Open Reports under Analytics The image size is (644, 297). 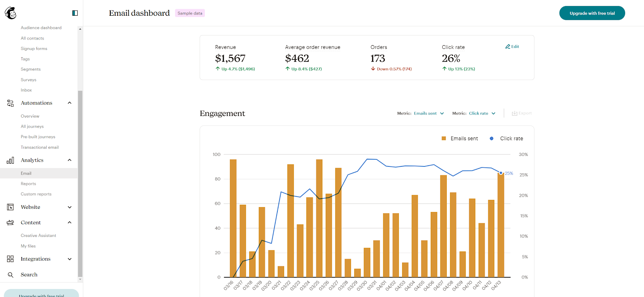[29, 184]
